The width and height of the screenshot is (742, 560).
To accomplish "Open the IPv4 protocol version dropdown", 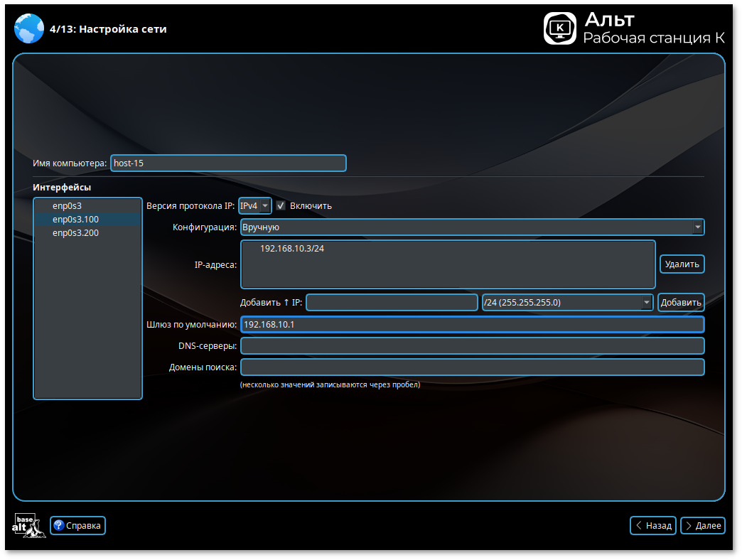I will 255,206.
